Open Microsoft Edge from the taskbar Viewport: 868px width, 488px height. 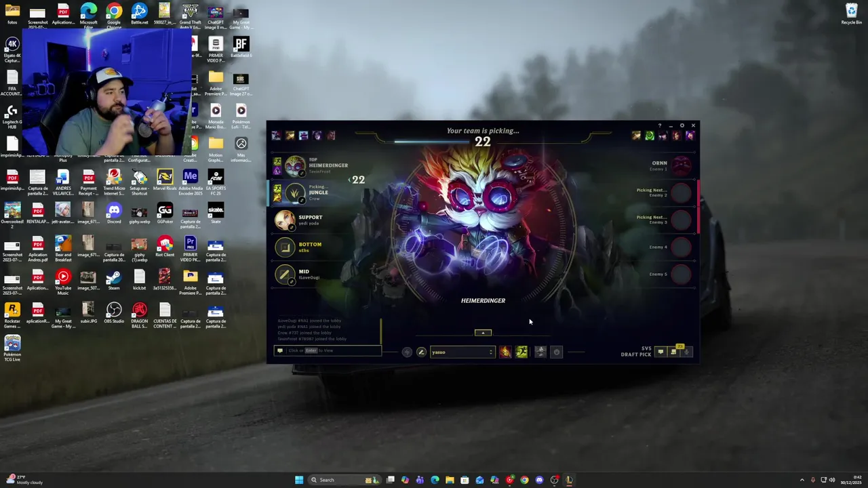click(435, 480)
